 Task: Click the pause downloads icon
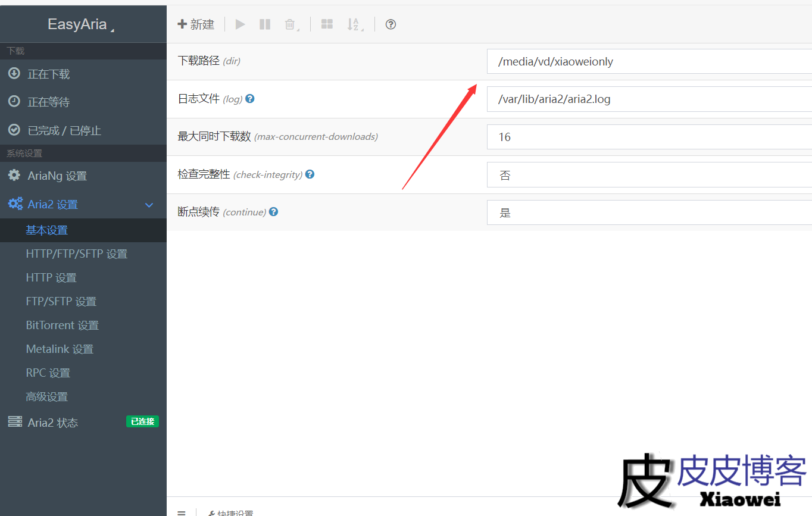(x=265, y=24)
